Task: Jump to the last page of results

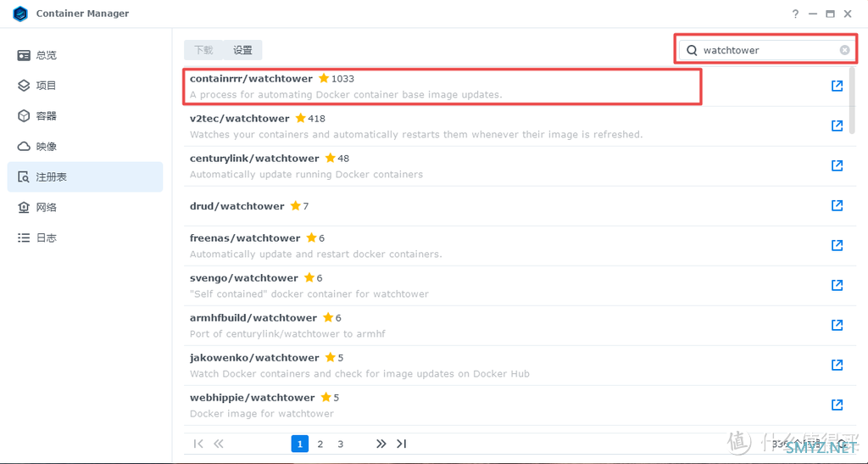Action: click(401, 444)
